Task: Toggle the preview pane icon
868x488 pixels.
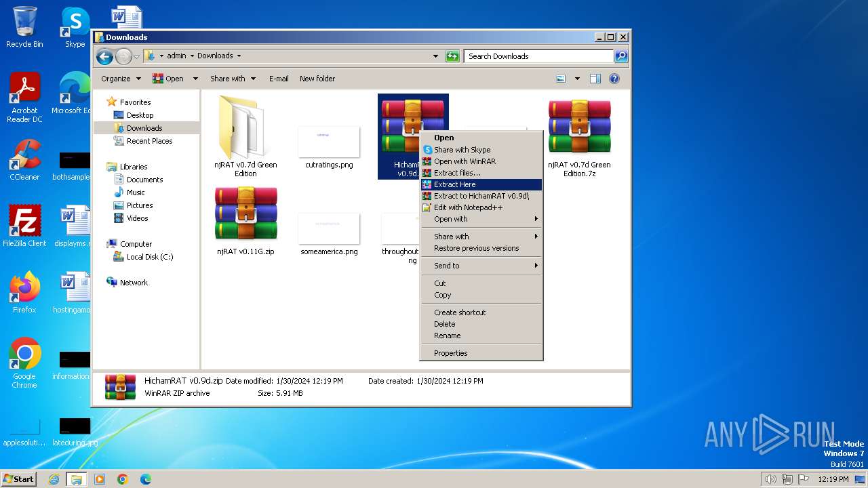Action: pos(595,79)
